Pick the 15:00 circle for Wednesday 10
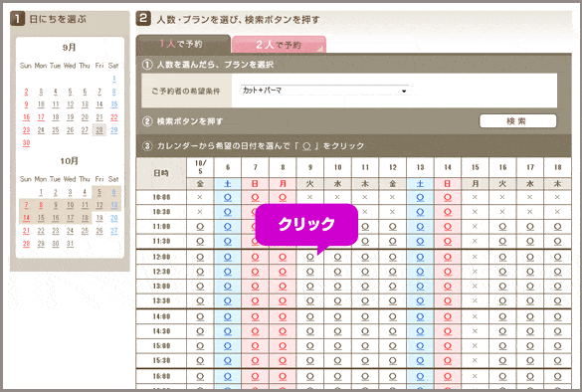 coord(337,346)
